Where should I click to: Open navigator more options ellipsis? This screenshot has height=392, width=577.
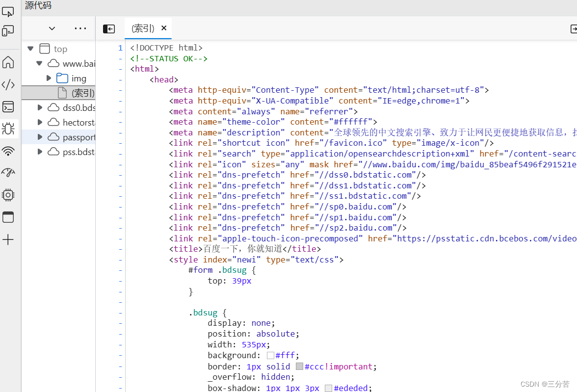point(80,28)
